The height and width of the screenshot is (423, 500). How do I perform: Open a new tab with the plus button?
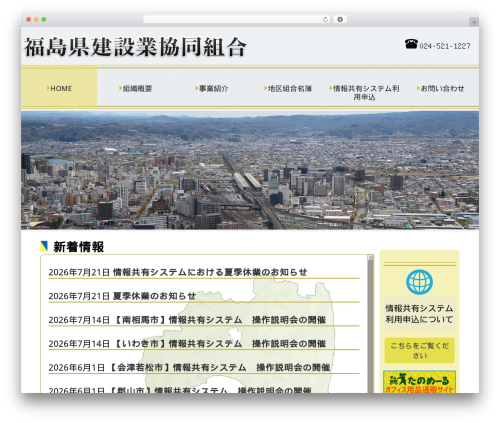[474, 22]
